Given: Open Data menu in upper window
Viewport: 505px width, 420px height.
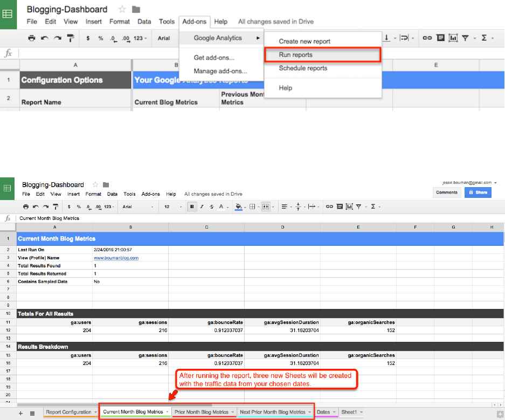Looking at the screenshot, I should point(144,22).
